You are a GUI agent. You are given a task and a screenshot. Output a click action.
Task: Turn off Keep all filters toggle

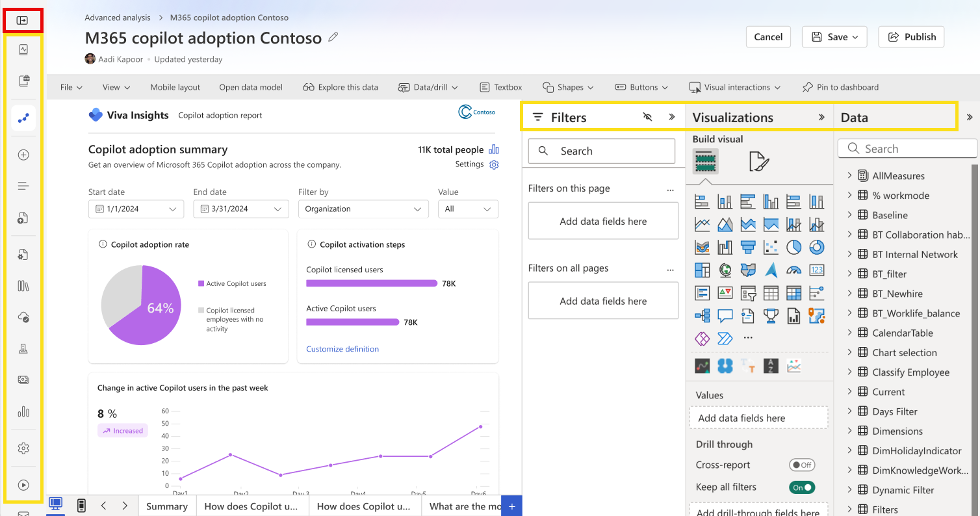(x=801, y=487)
